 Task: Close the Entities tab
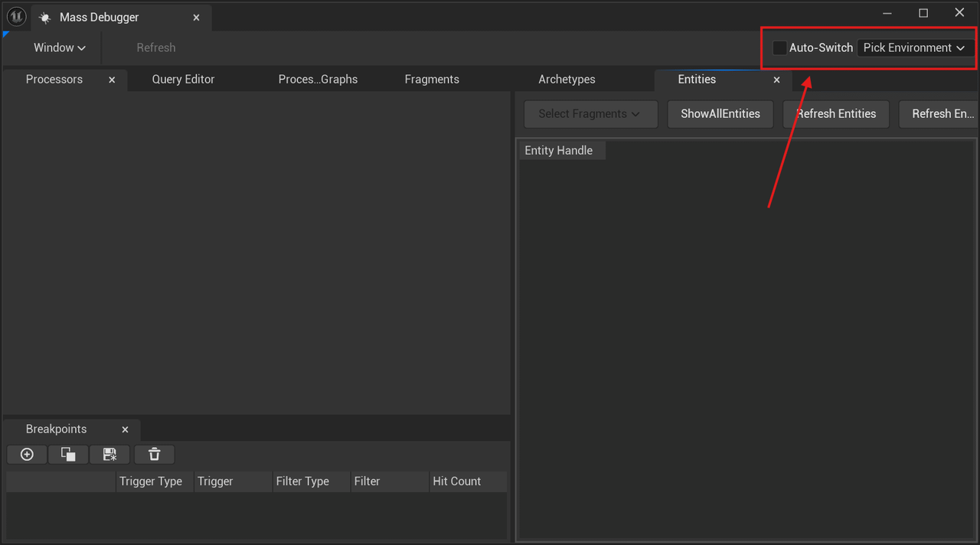776,80
